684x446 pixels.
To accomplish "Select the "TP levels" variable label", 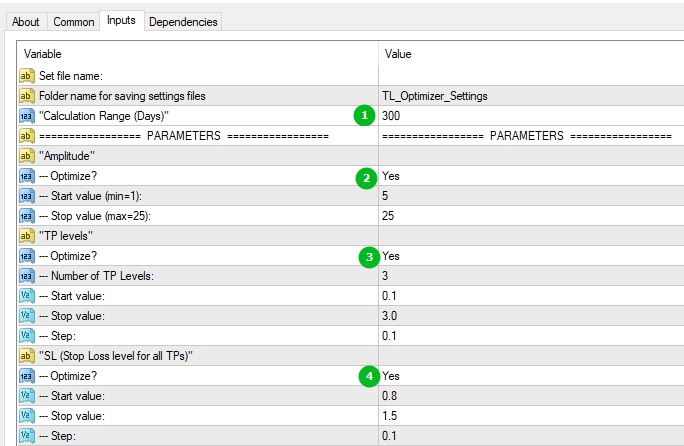I will (x=66, y=236).
